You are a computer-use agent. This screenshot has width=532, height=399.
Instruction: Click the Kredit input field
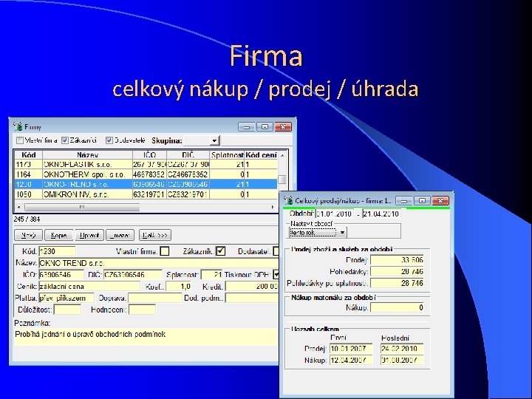coord(252,286)
